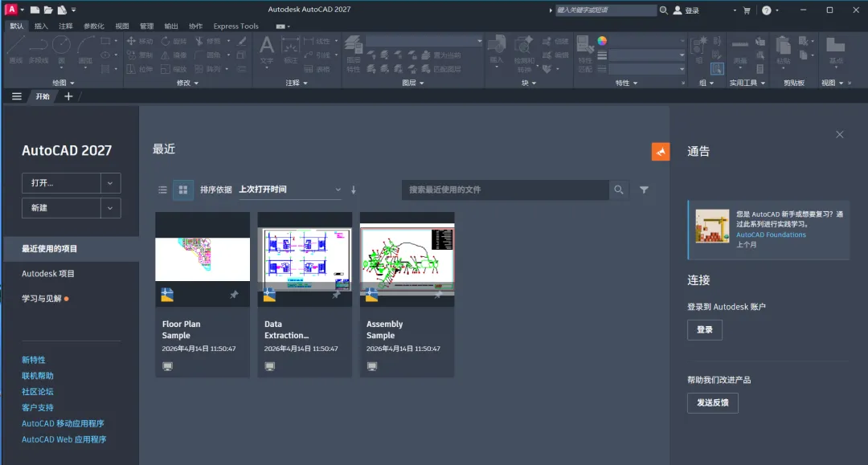Switch recent files to grid view
Screen dimensions: 868x465
tap(183, 190)
